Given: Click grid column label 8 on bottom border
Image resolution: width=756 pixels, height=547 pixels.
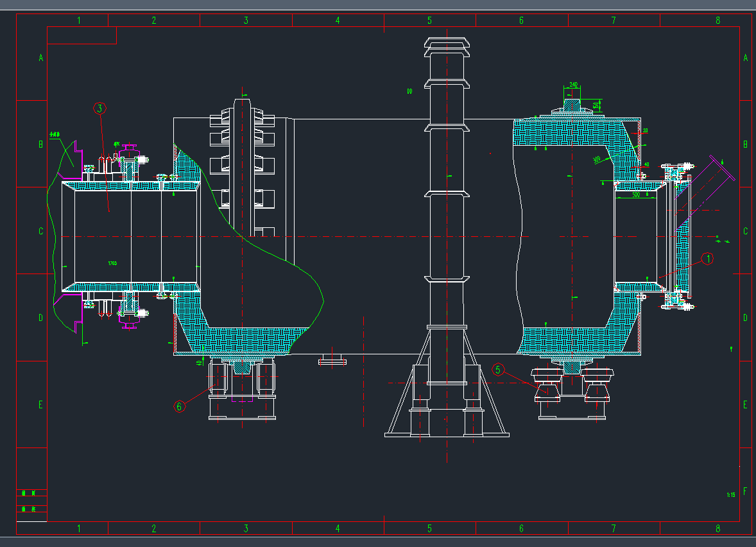Looking at the screenshot, I should (x=717, y=528).
